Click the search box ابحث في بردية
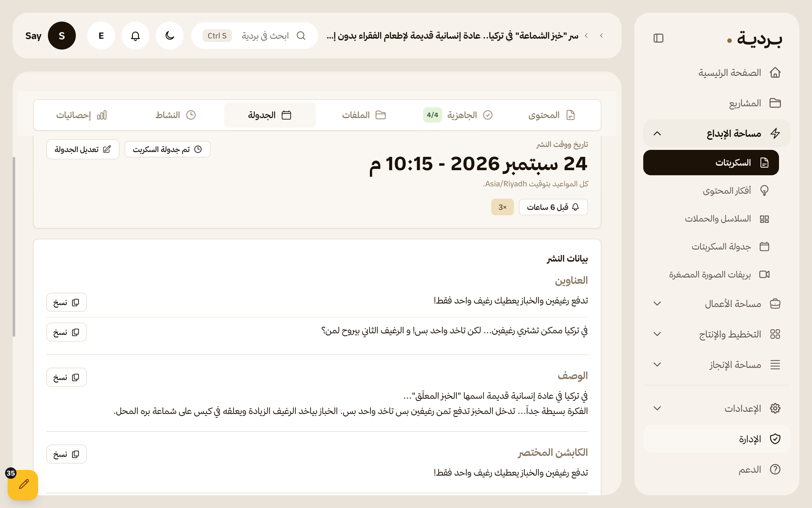The image size is (812, 508). tap(255, 36)
